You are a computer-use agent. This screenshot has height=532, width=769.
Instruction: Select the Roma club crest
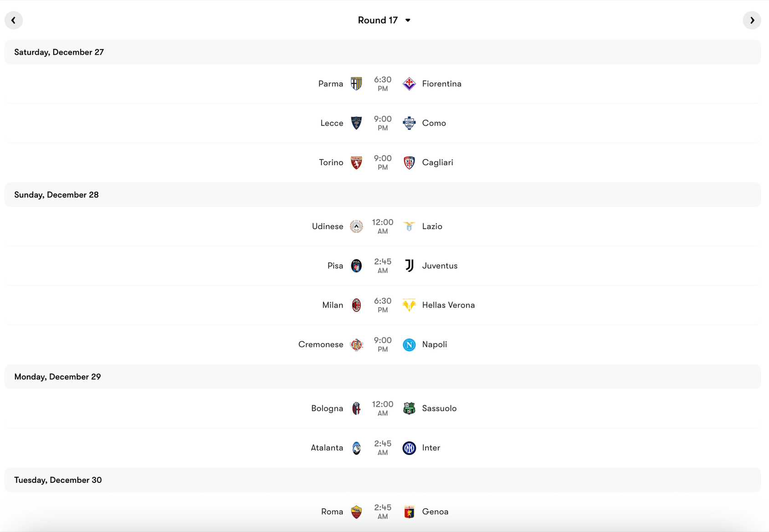coord(356,512)
